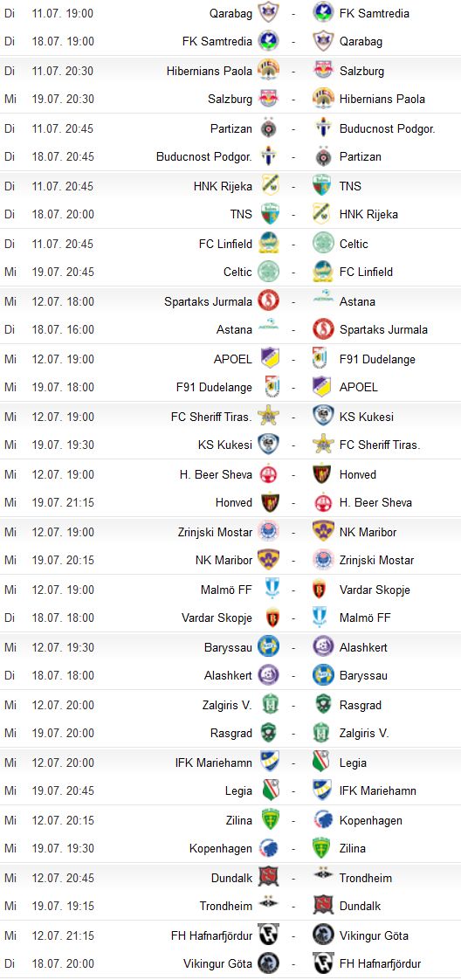Open the Trondheim link in 12.07. match
This screenshot has width=461, height=980.
[x=366, y=878]
